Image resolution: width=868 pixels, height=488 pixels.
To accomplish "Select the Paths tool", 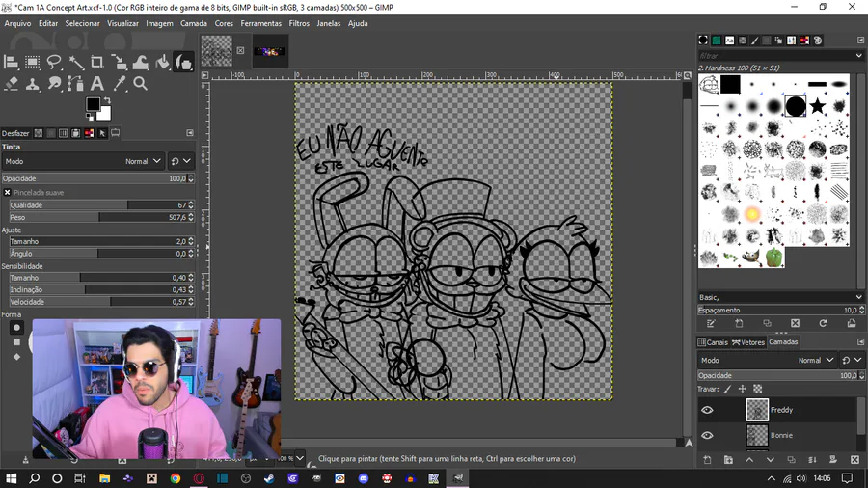I will (x=76, y=84).
